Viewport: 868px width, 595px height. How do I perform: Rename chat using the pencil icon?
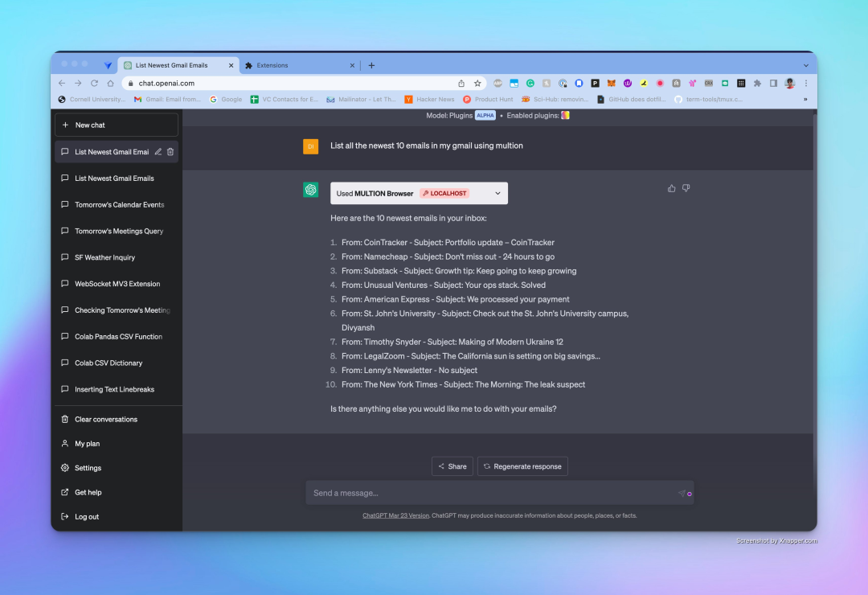[x=158, y=152]
